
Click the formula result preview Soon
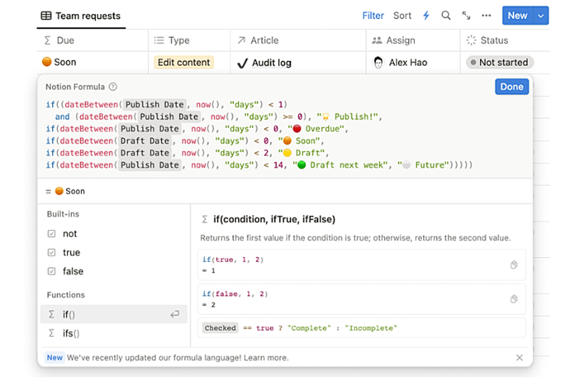70,191
